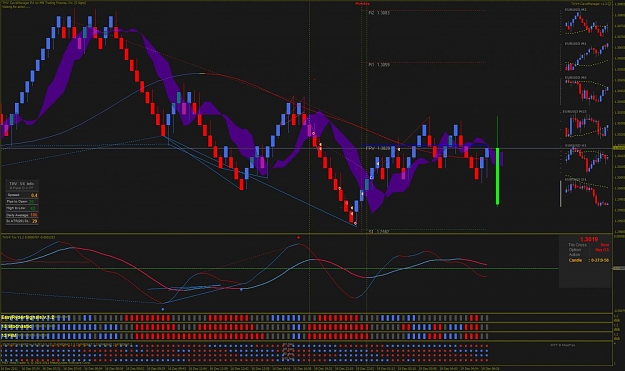Click the red Monday day label

(x=362, y=4)
